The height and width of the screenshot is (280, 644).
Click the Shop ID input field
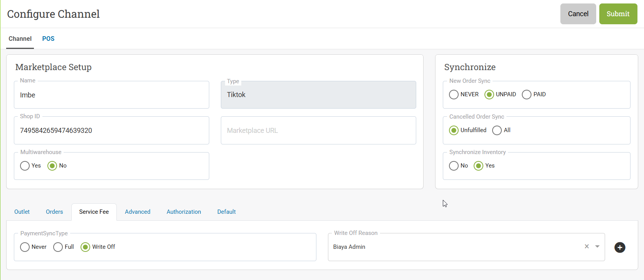pyautogui.click(x=111, y=131)
